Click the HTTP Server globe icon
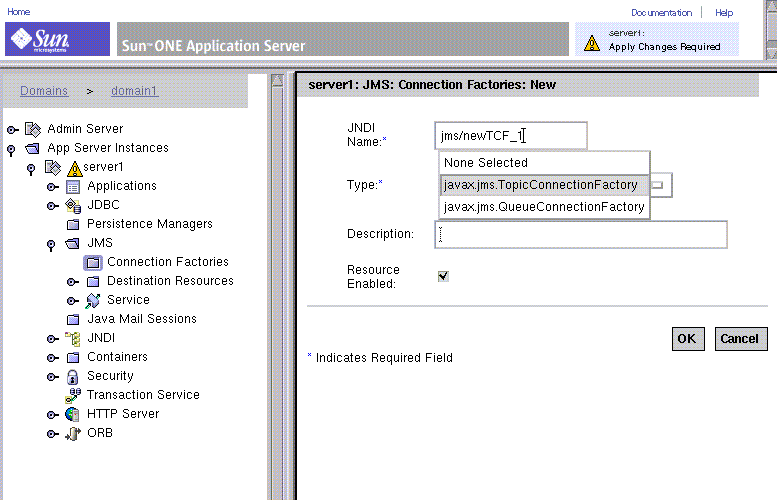Screen dimensions: 777x500 click(x=72, y=414)
